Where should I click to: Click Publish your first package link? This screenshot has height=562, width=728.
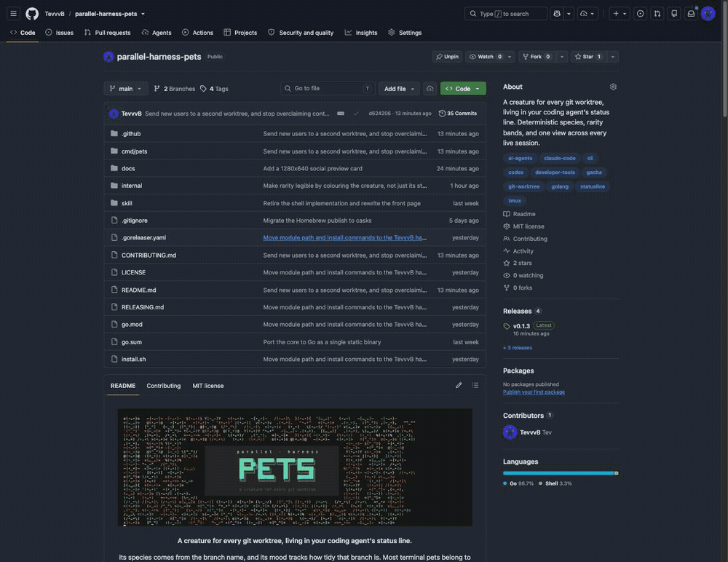click(534, 392)
